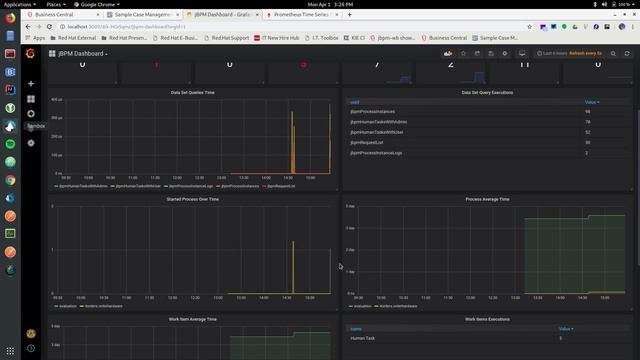Reload the browser page

(49, 27)
